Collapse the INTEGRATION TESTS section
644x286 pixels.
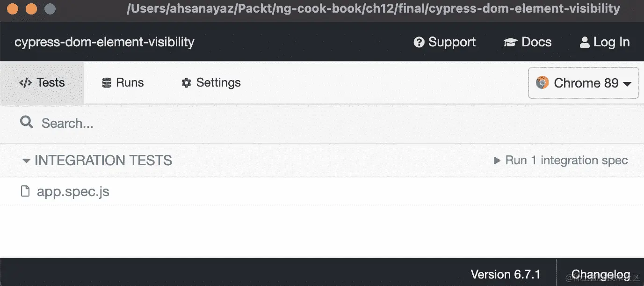(26, 160)
